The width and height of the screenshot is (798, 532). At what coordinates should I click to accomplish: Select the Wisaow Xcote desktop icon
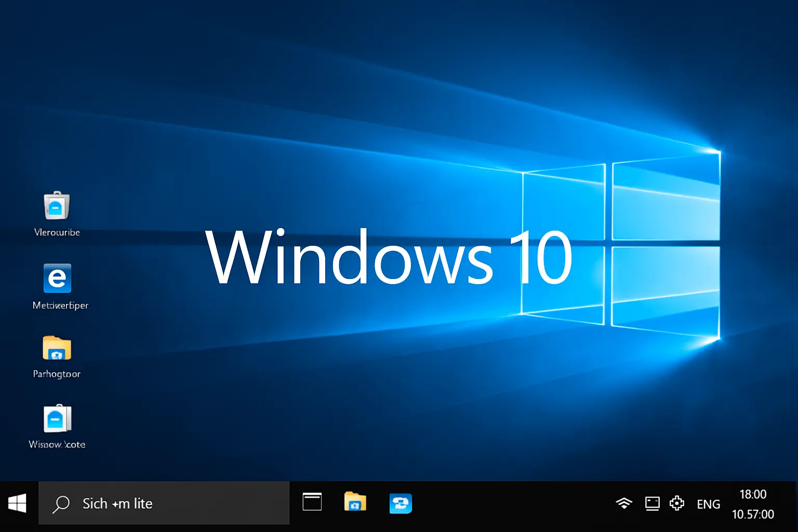pyautogui.click(x=57, y=418)
